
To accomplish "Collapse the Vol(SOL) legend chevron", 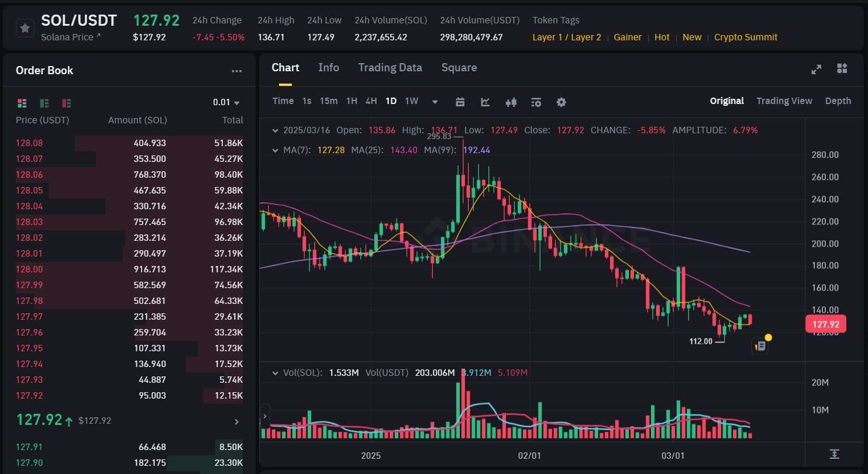I will 275,372.
